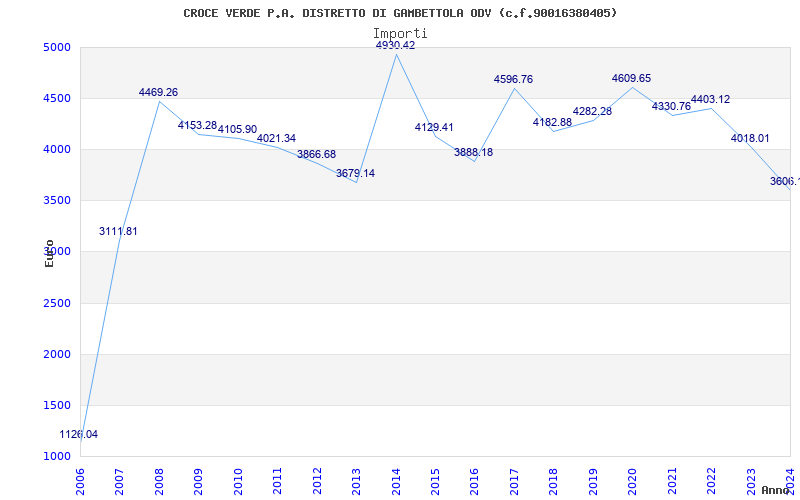Click the 2007 year axis label

point(119,481)
